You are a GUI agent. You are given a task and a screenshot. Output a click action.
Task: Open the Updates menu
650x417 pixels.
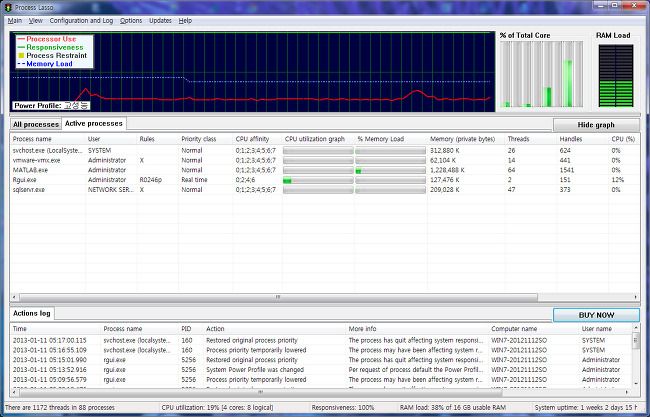point(160,21)
